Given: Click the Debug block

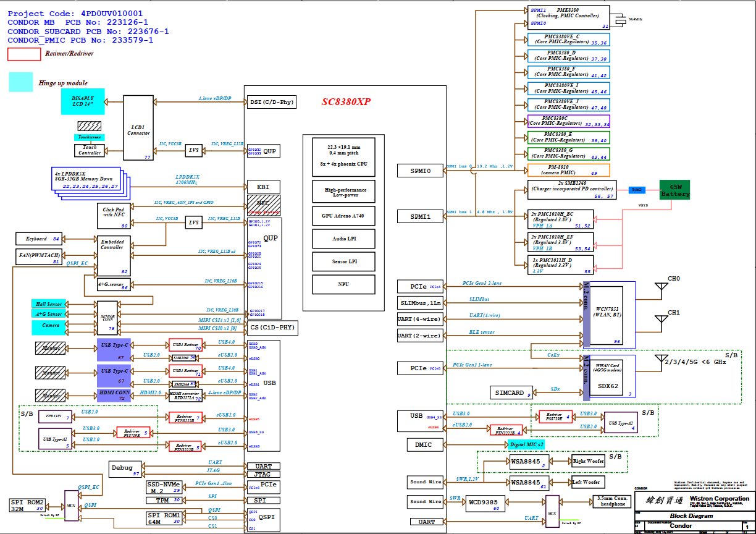Looking at the screenshot, I should 125,469.
